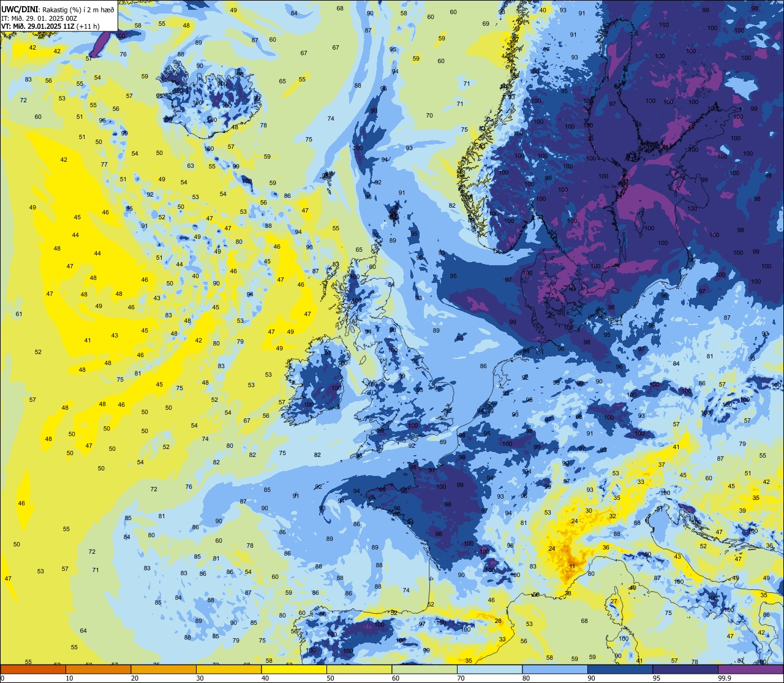Click the legend tick label '99.9'
This screenshot has height=683, width=784.
(x=725, y=678)
